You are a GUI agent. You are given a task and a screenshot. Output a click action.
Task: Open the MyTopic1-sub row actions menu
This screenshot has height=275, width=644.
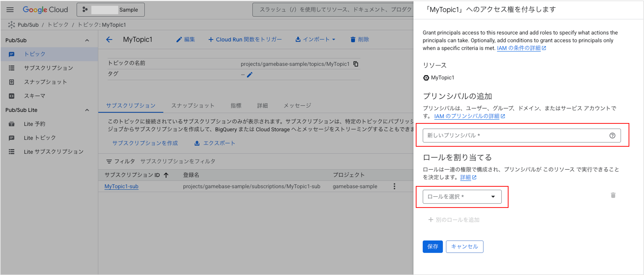coord(394,186)
